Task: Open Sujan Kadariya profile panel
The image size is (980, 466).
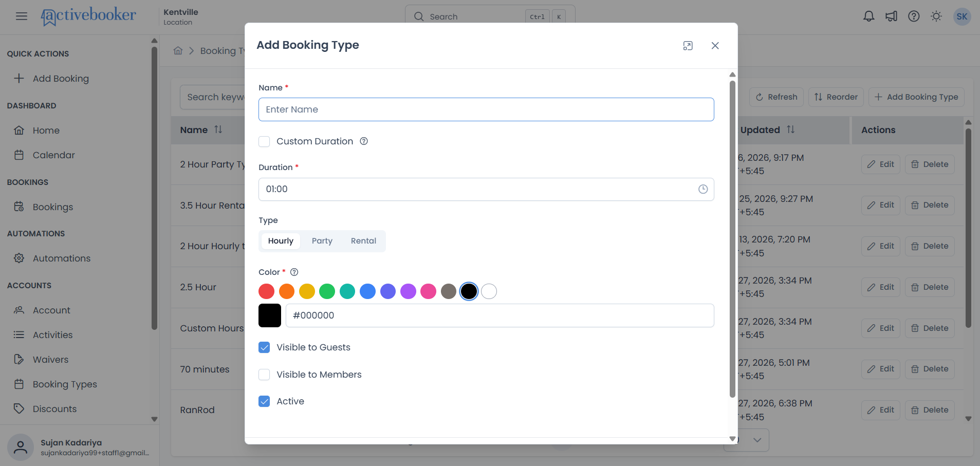Action: tap(79, 448)
